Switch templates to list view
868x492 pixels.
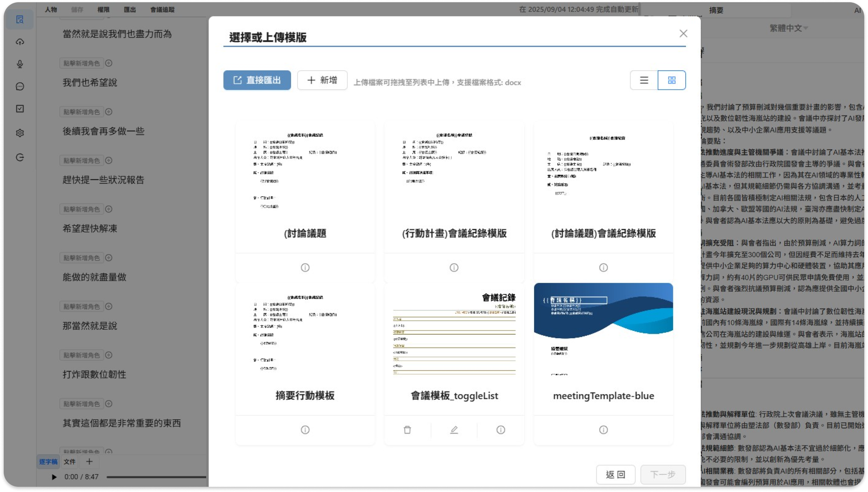[644, 80]
